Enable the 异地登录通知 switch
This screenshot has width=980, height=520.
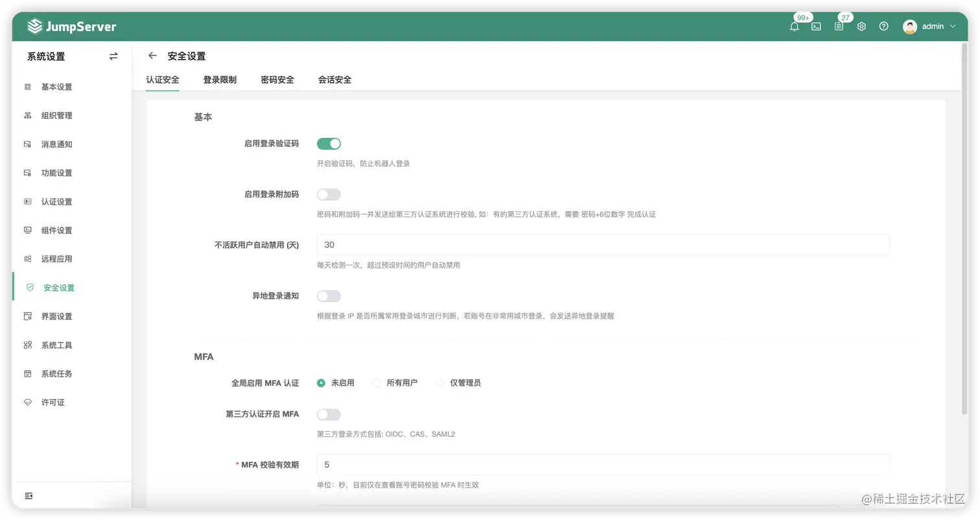(329, 296)
